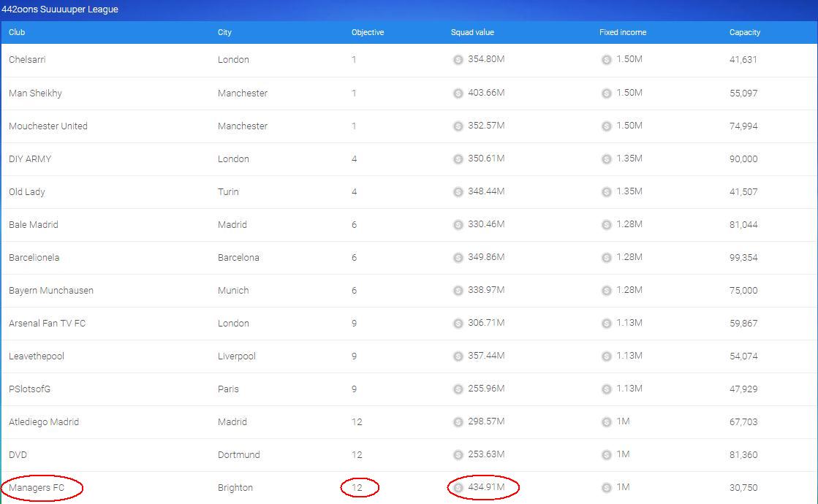
Task: Click coin icon beside DVD squad value
Action: tap(458, 454)
